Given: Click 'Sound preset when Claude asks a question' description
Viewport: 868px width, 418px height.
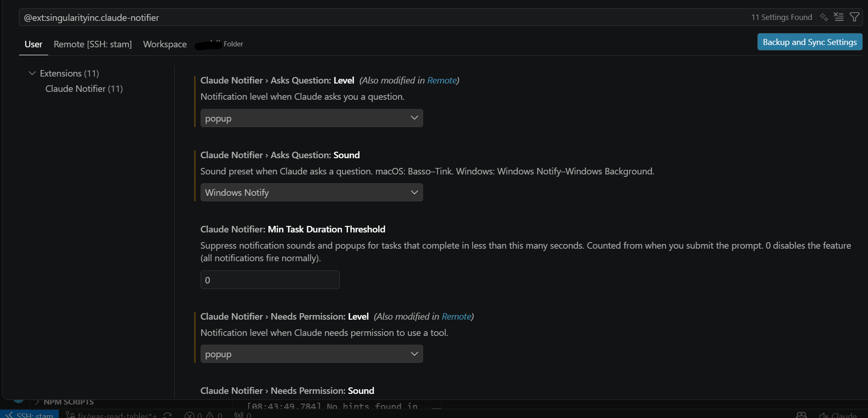Looking at the screenshot, I should (x=427, y=171).
